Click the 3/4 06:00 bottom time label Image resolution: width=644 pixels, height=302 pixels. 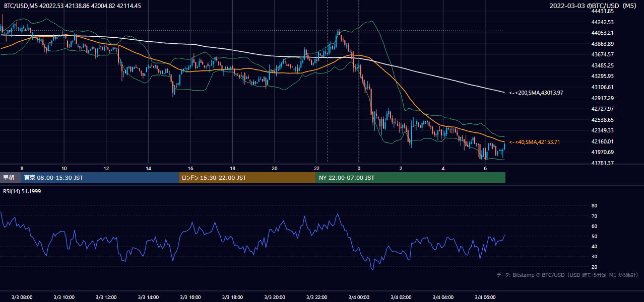tap(485, 297)
